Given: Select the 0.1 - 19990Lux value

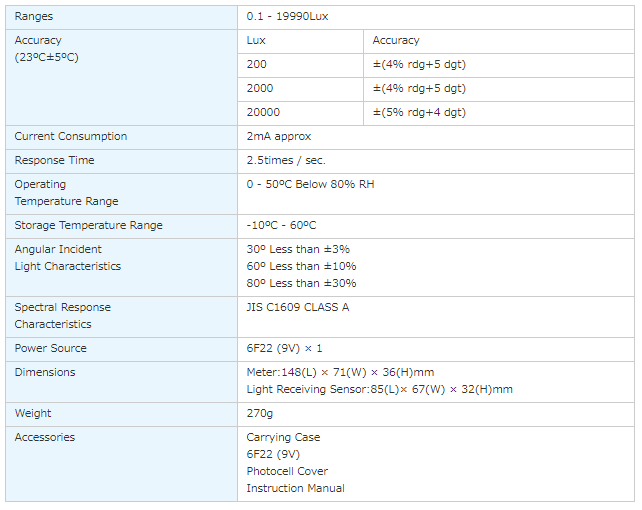Looking at the screenshot, I should coord(287,17).
